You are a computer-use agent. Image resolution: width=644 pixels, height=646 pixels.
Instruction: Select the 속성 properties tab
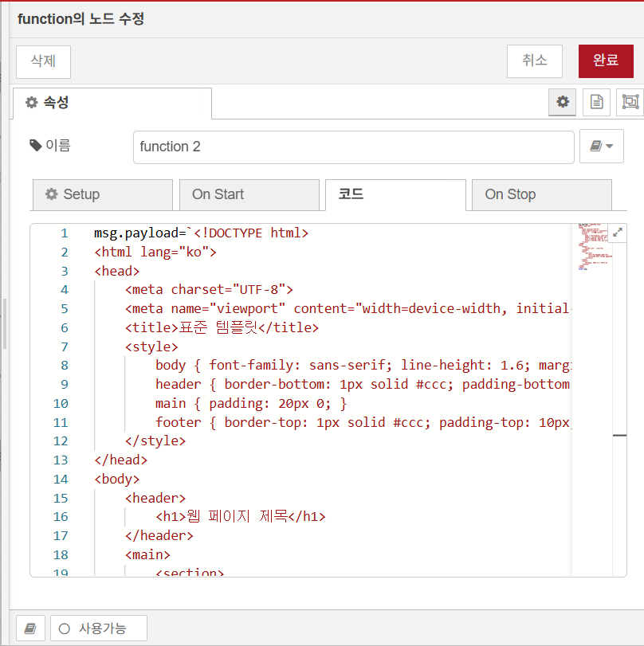(x=112, y=103)
